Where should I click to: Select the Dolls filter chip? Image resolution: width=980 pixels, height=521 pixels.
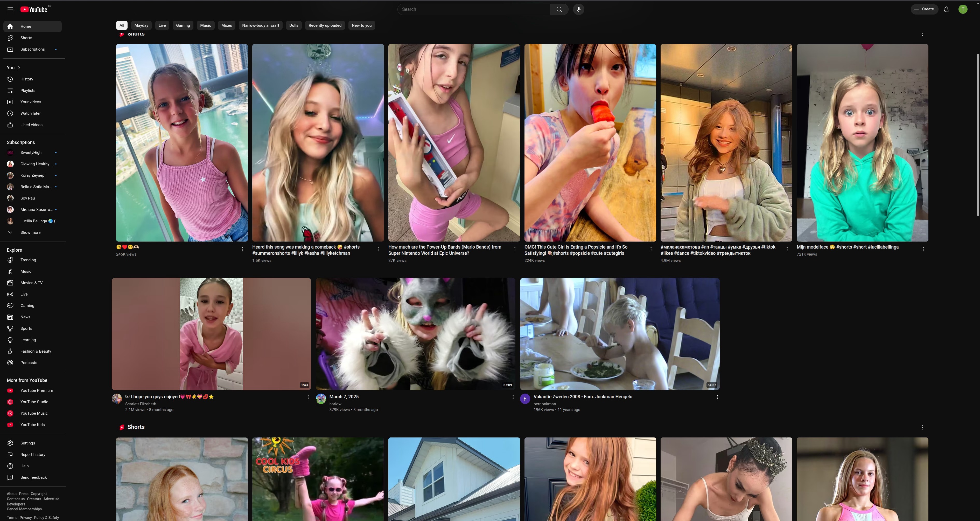pyautogui.click(x=294, y=25)
